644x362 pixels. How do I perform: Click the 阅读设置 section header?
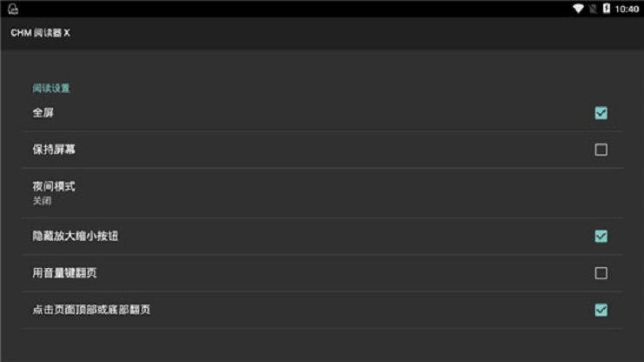pos(51,88)
